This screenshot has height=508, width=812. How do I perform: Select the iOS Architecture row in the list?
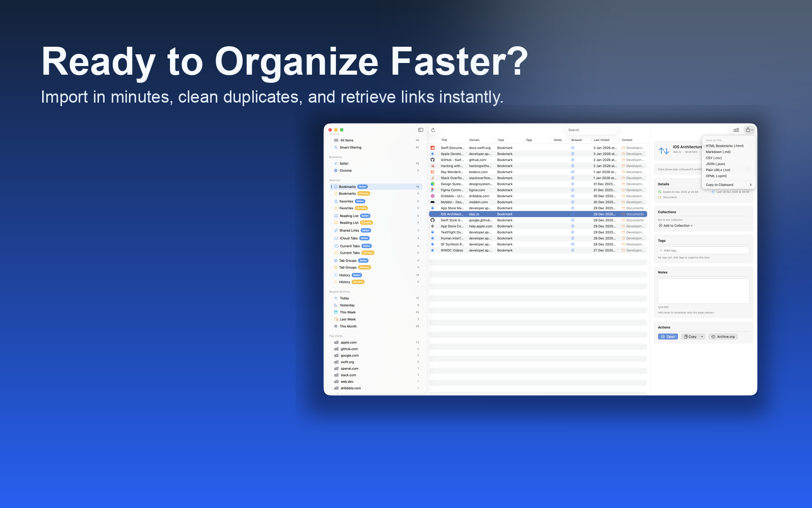coord(507,214)
